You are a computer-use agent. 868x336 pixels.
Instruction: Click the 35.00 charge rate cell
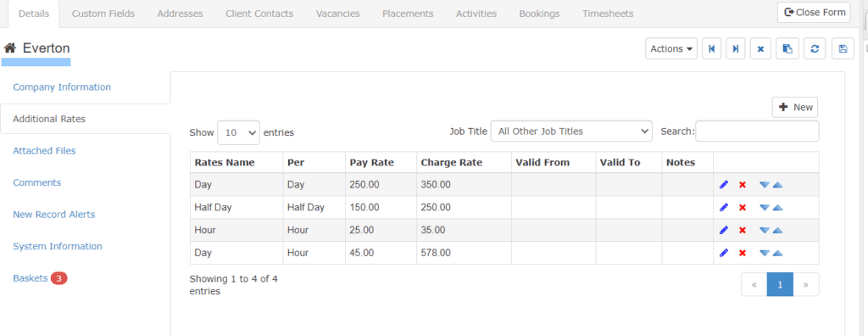(464, 230)
